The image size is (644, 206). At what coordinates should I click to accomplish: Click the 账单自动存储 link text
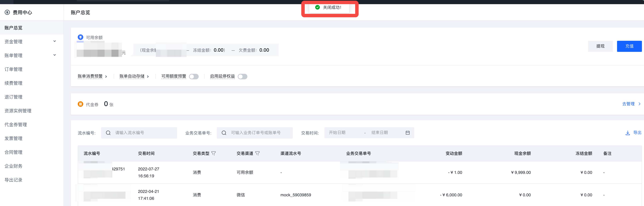coord(132,76)
